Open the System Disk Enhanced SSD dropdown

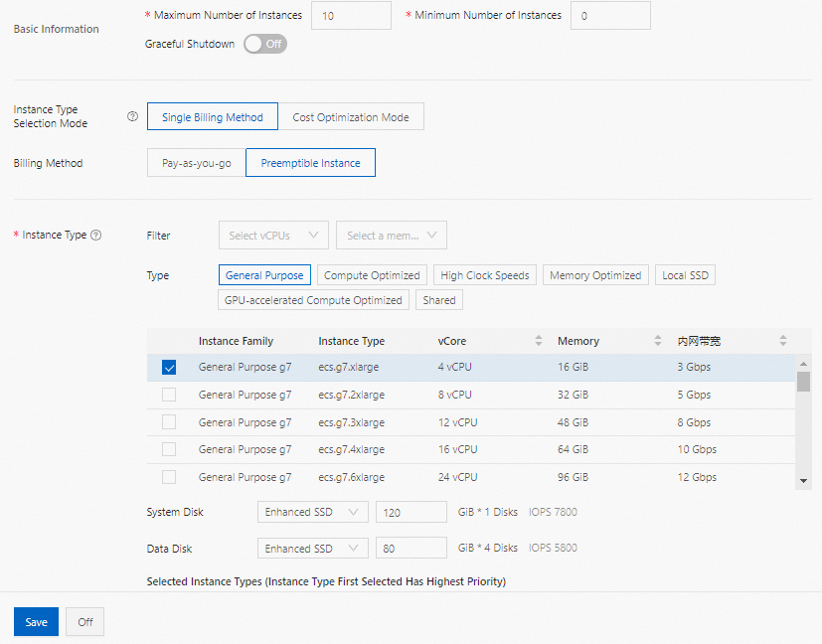(312, 511)
